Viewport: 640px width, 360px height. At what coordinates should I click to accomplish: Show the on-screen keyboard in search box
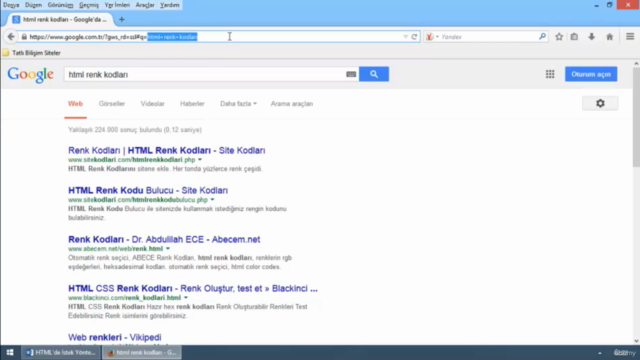point(351,74)
